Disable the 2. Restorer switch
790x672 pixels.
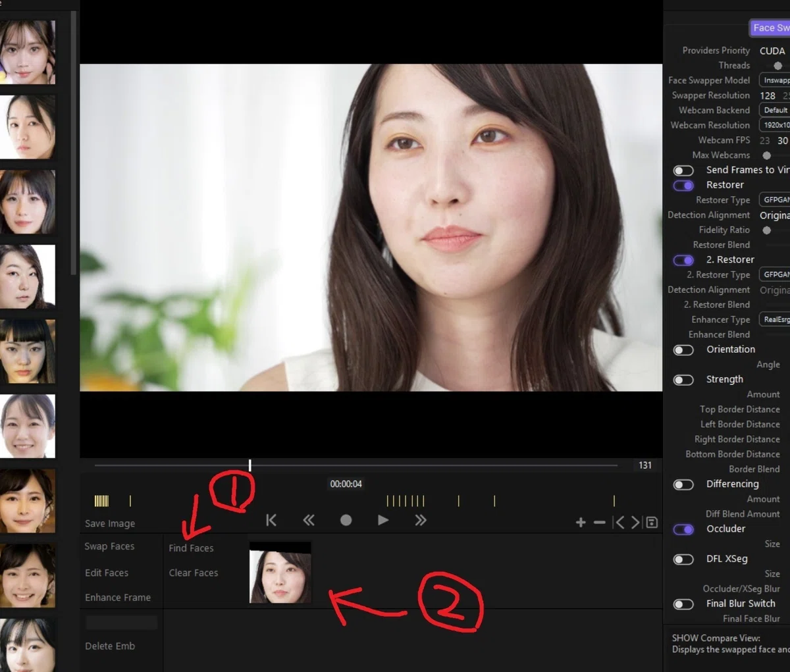pos(683,260)
